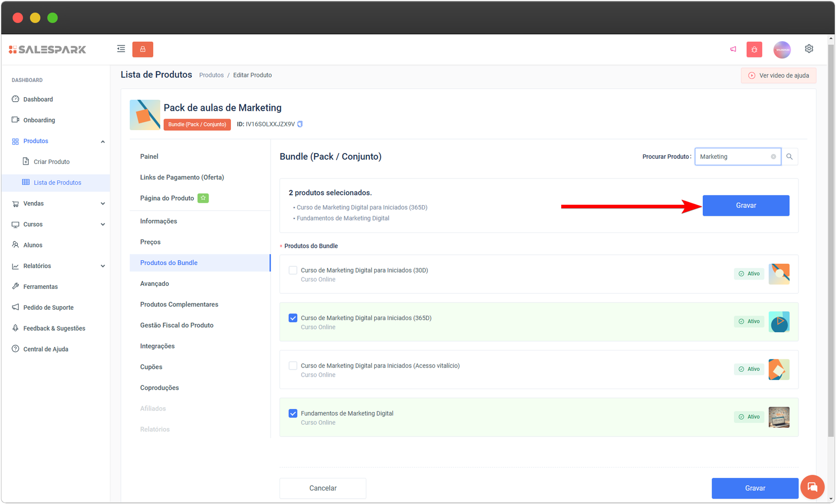This screenshot has height=504, width=836.
Task: Click the Cancelar button
Action: pyautogui.click(x=323, y=488)
